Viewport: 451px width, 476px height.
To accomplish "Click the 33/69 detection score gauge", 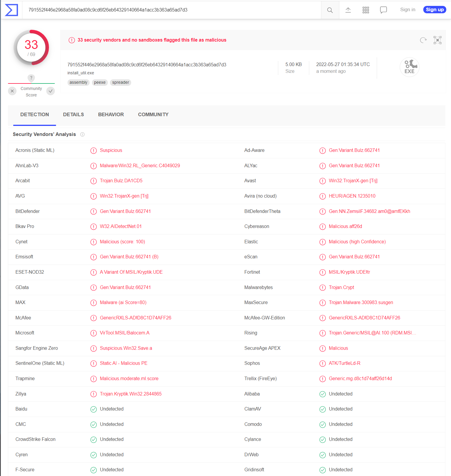I will click(31, 48).
